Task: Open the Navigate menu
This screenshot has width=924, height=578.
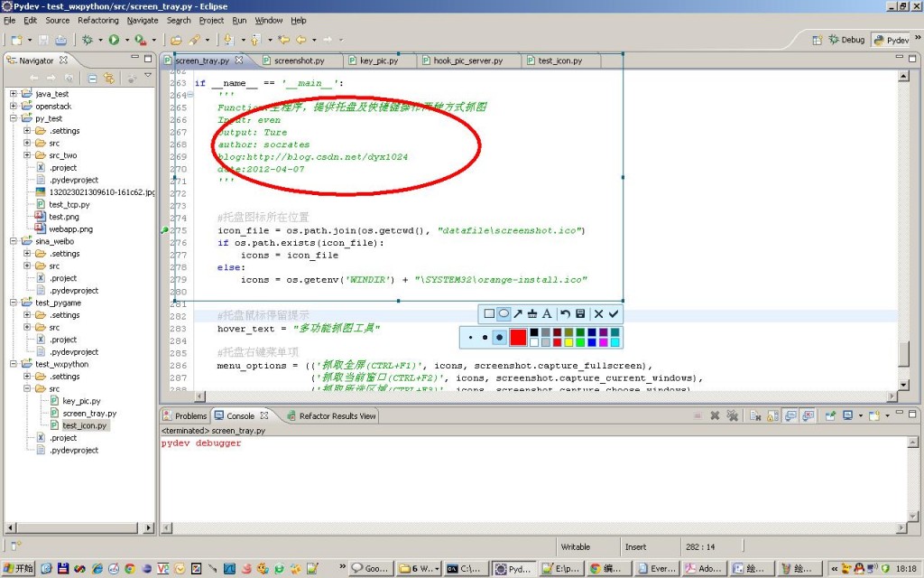Action: coord(143,20)
